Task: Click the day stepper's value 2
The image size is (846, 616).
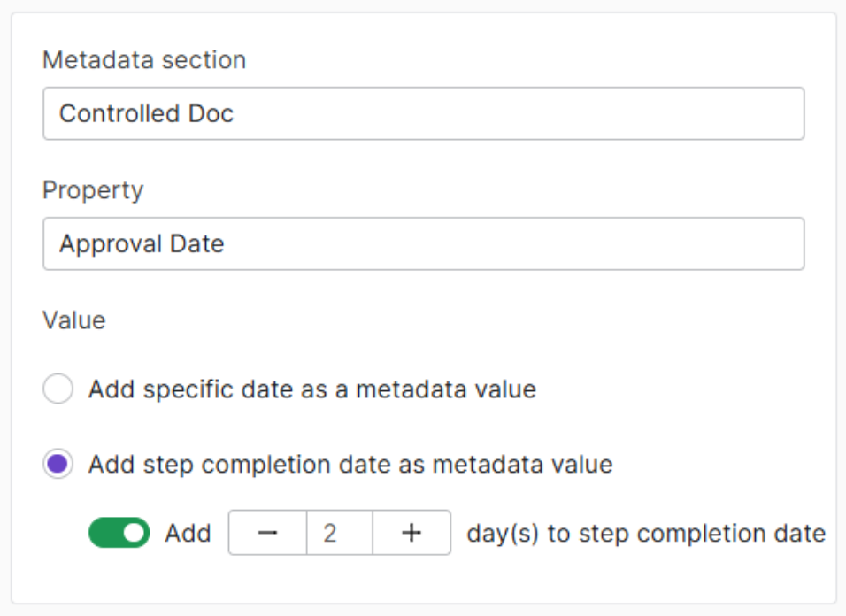Action: 330,533
